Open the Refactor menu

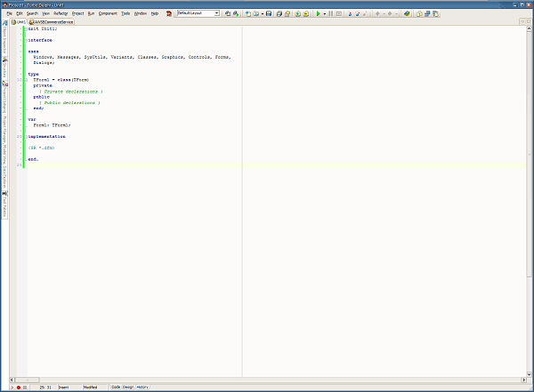pos(61,14)
